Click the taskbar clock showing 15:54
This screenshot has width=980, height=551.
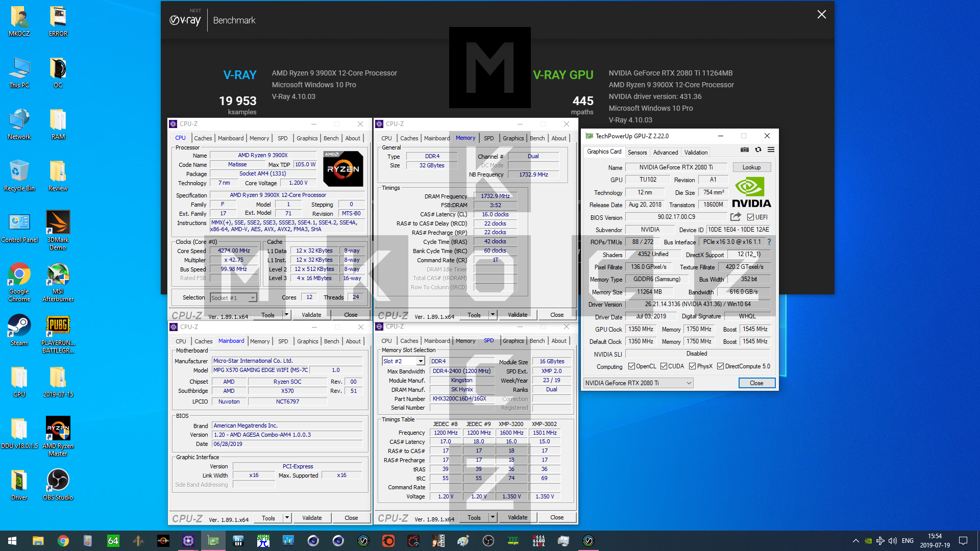tap(935, 541)
